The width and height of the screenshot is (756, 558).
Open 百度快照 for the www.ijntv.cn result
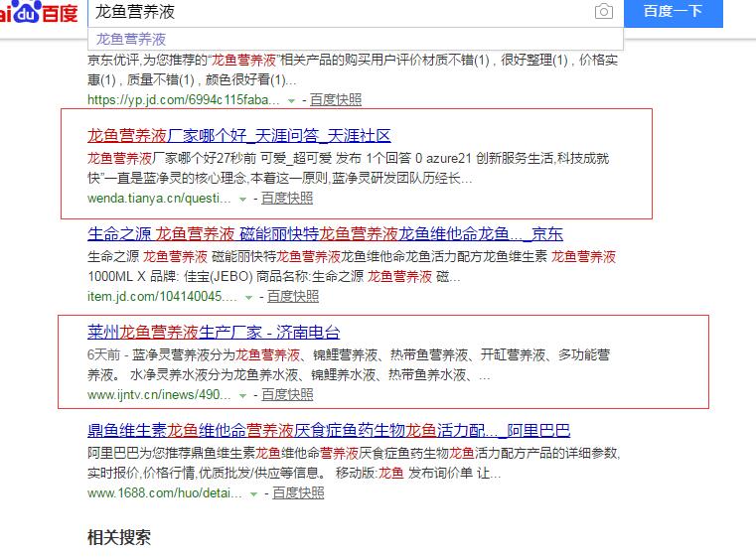tap(287, 394)
